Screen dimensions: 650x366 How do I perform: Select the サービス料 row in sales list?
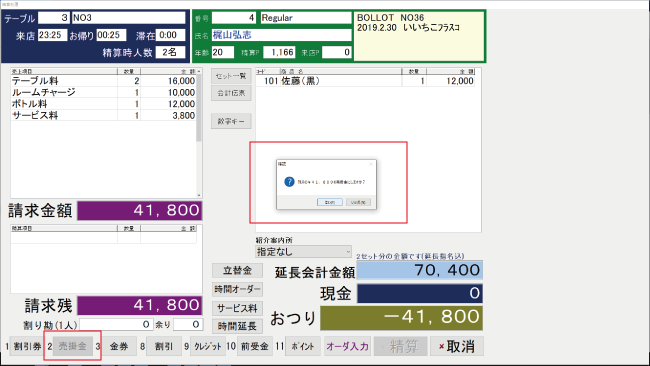[x=103, y=115]
